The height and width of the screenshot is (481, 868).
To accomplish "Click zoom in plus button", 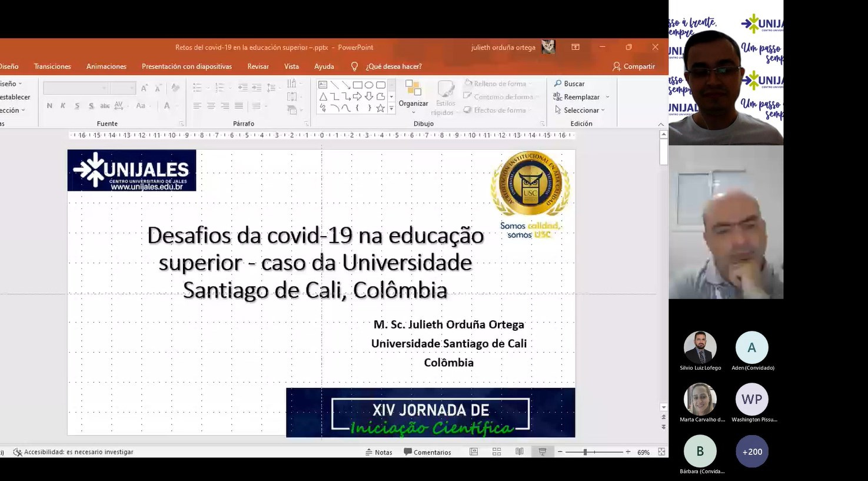I will [628, 452].
